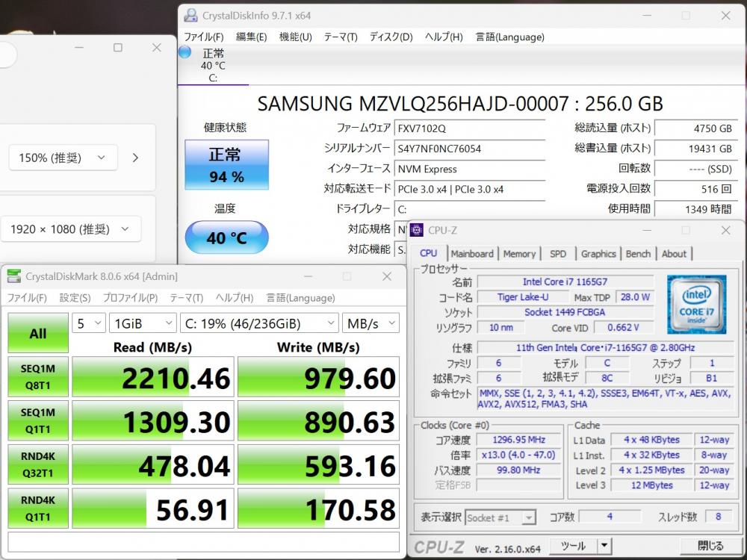The width and height of the screenshot is (747, 560).
Task: Click the Intel Core i7 logo
Action: tap(696, 305)
